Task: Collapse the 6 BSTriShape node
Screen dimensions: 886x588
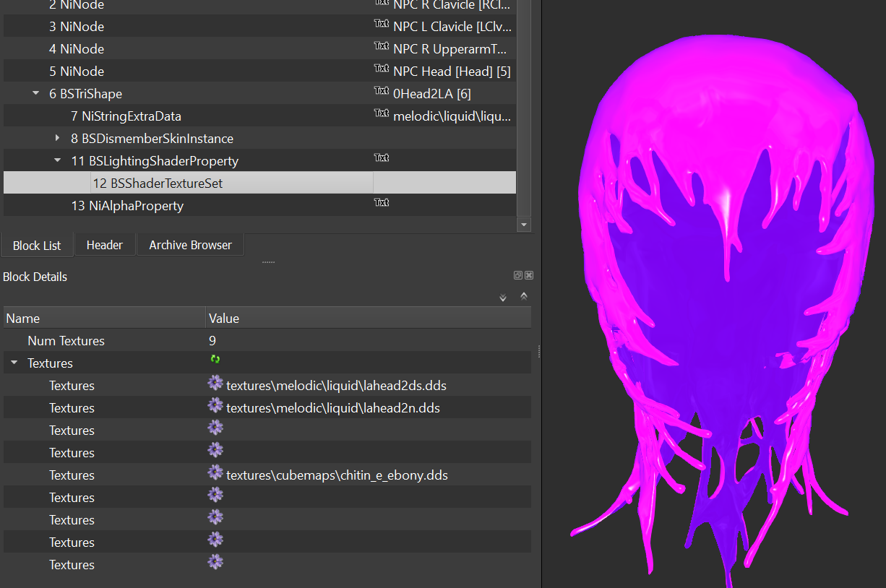Action: 36,93
